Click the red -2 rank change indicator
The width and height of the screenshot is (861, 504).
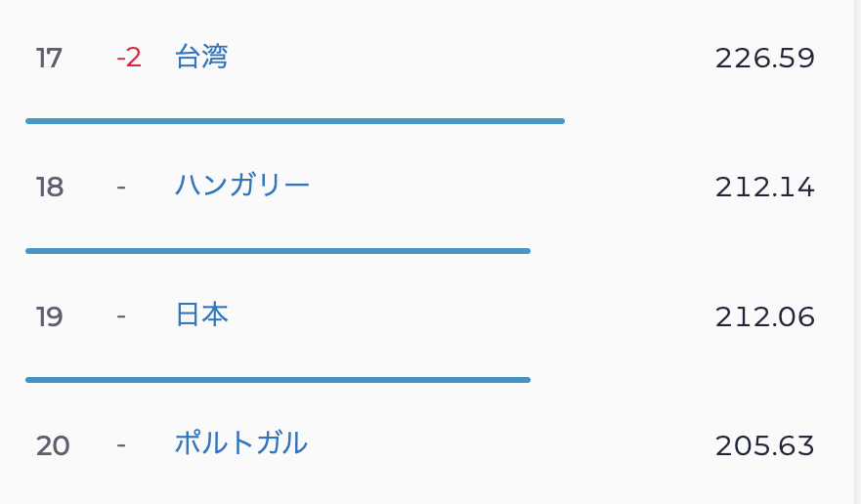pos(129,58)
